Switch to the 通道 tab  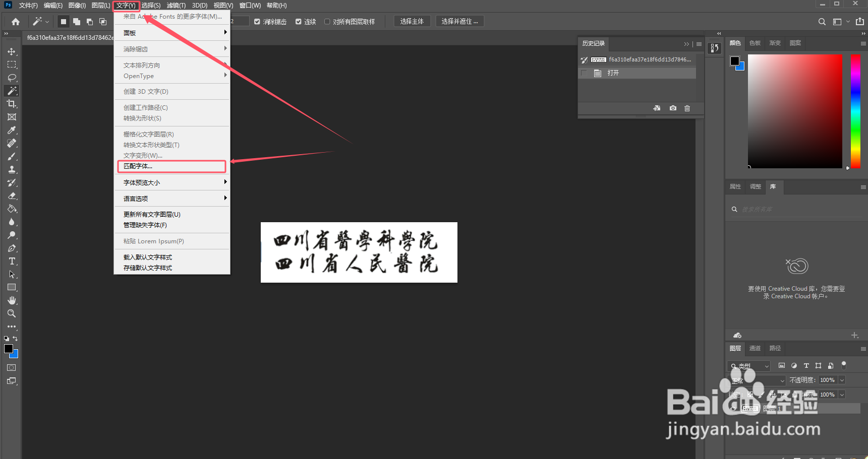pyautogui.click(x=755, y=348)
